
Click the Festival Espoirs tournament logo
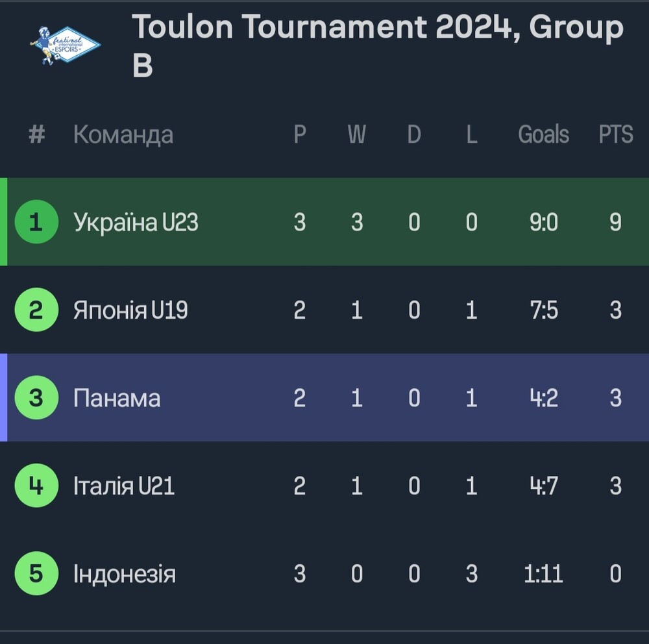point(65,45)
